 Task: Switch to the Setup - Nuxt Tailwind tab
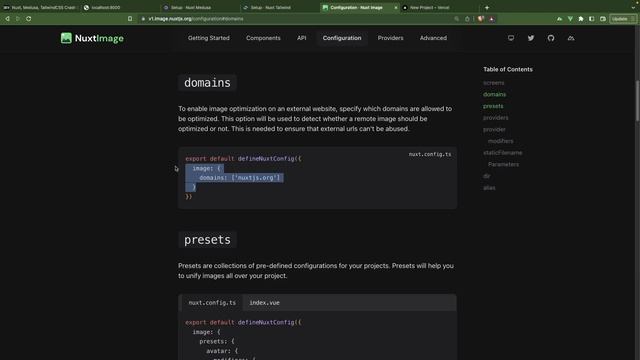coord(280,7)
